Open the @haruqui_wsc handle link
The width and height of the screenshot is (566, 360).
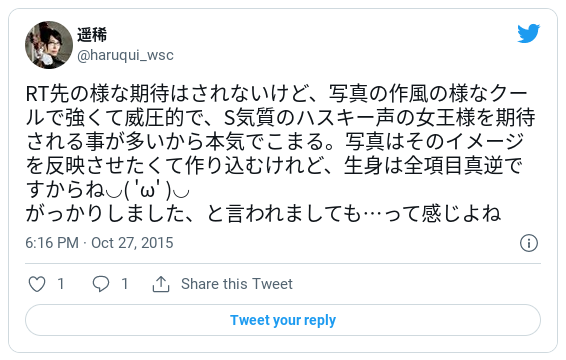(x=125, y=55)
